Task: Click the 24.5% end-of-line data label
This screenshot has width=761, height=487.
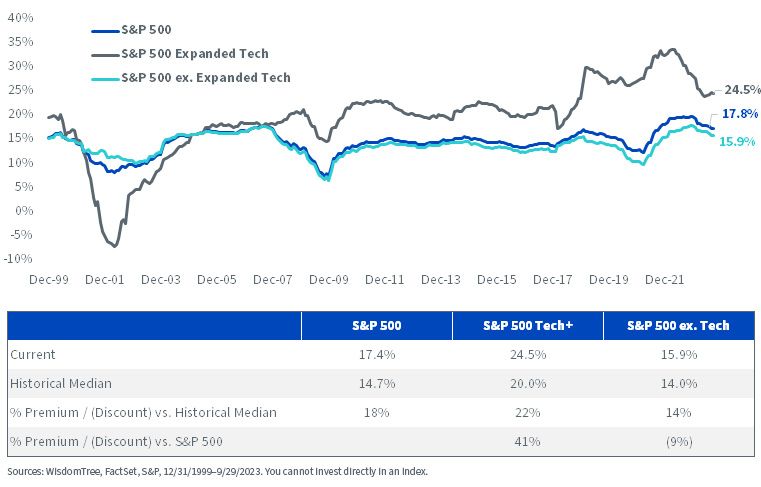Action: [742, 89]
